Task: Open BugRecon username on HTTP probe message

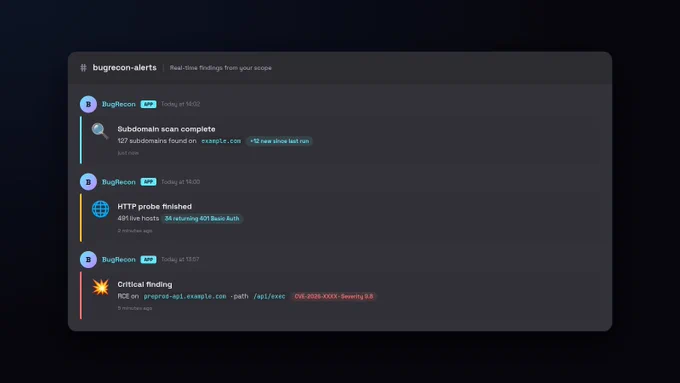Action: [118, 182]
